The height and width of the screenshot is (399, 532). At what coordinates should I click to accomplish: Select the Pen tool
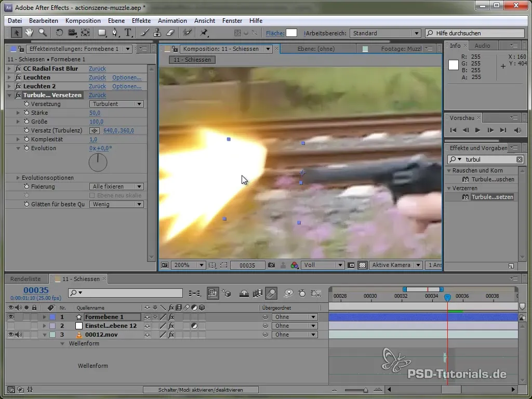point(115,33)
